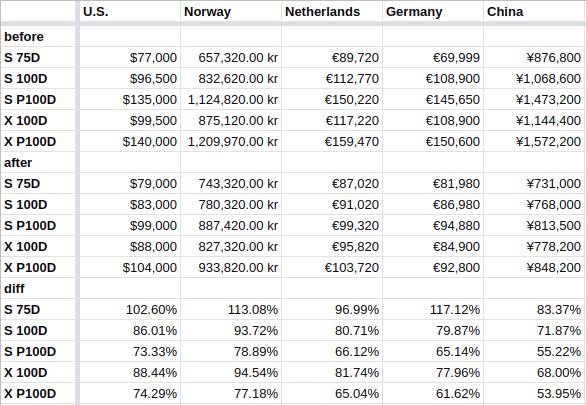Select the U.S. column header cell
The height and width of the screenshot is (405, 586).
tap(130, 12)
